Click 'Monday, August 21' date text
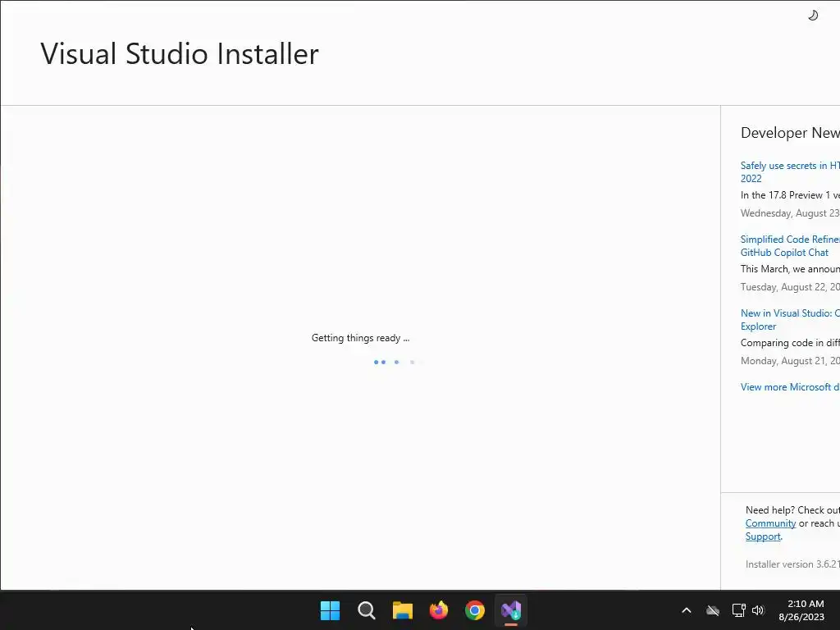 tap(790, 361)
